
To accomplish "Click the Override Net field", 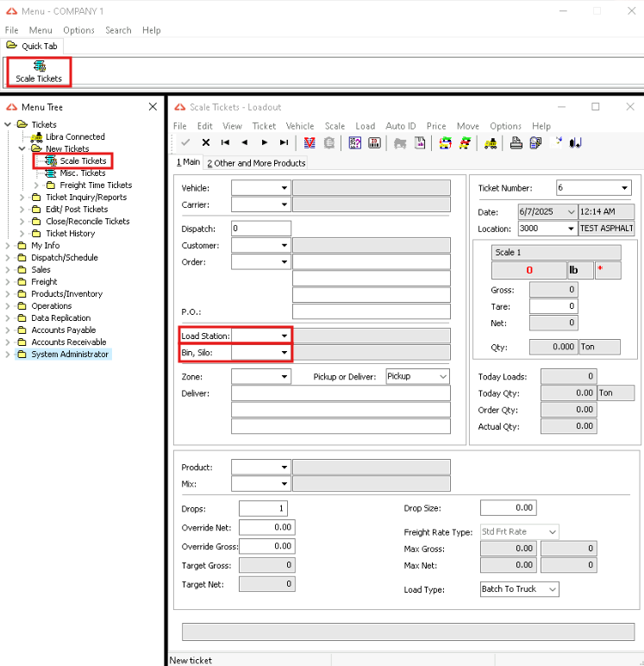I will pos(267,527).
